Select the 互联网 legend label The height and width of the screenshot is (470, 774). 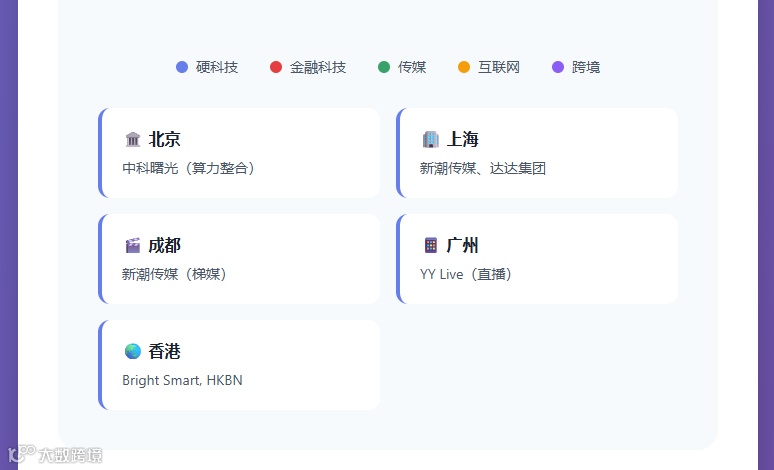coord(499,67)
